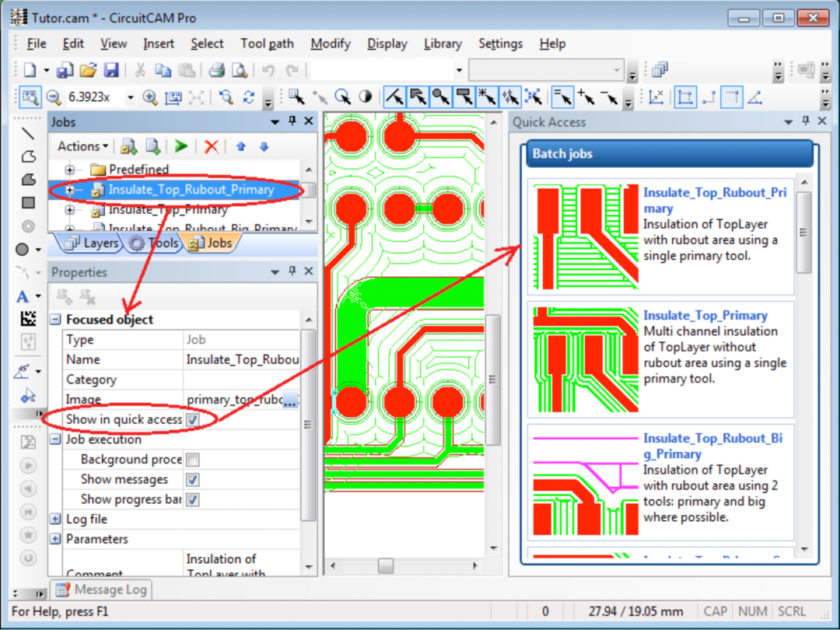
Task: Open the Settings menu
Action: [500, 44]
